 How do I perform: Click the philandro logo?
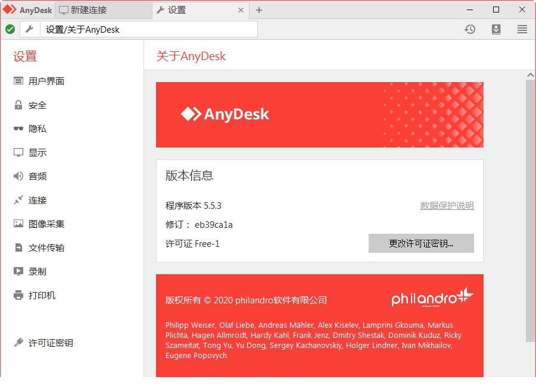click(432, 297)
